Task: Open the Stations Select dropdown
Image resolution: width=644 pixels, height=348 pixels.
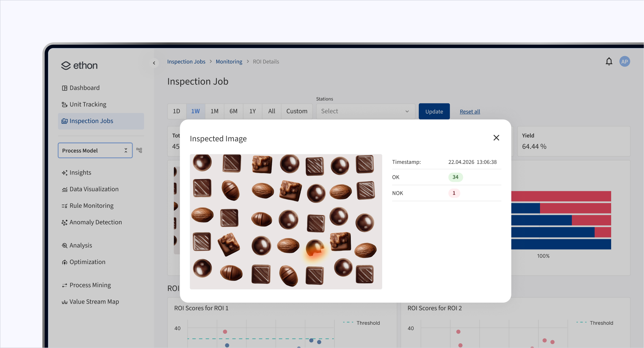Action: [x=365, y=111]
